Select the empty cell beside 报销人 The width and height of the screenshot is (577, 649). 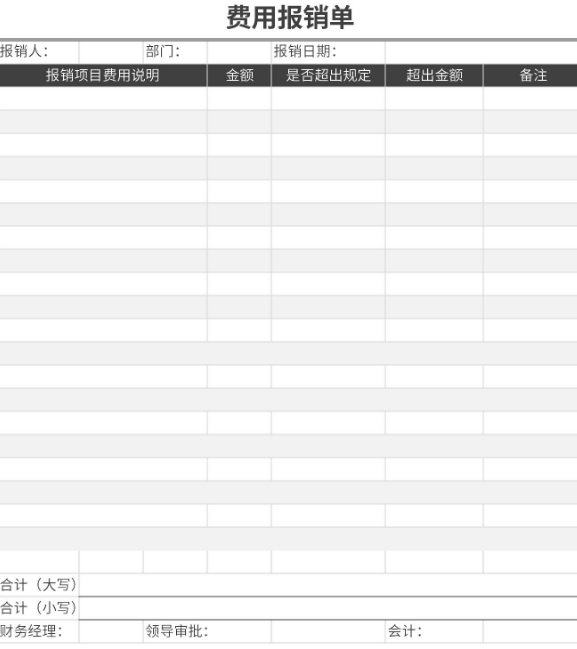click(x=111, y=52)
